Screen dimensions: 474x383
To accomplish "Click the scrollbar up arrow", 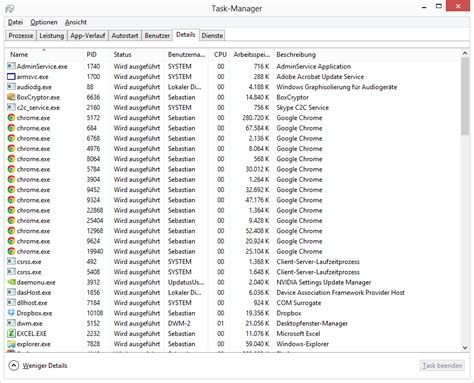I will point(465,53).
